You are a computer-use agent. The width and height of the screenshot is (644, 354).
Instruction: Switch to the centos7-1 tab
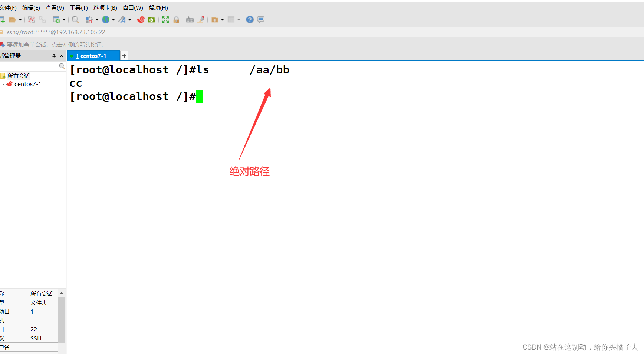click(91, 56)
